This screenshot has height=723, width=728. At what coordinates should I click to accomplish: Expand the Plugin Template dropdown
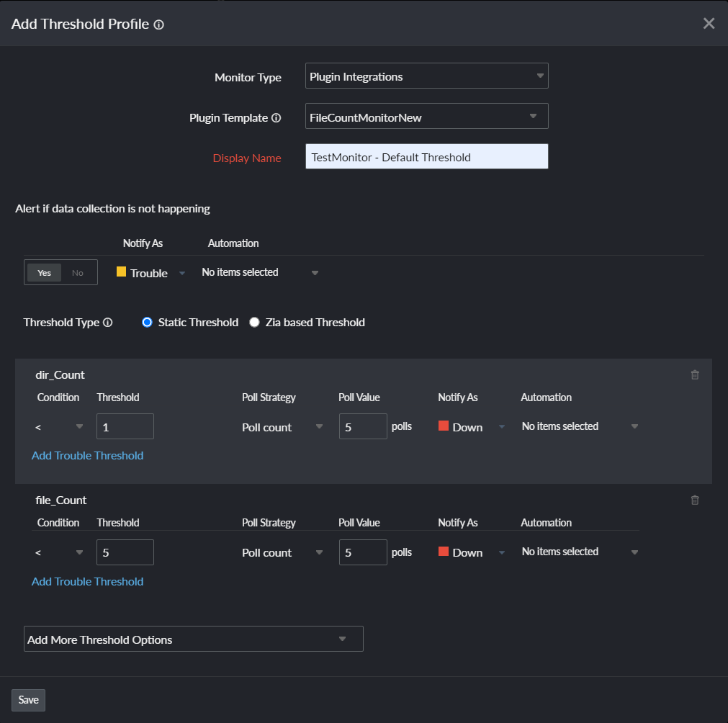click(x=426, y=116)
